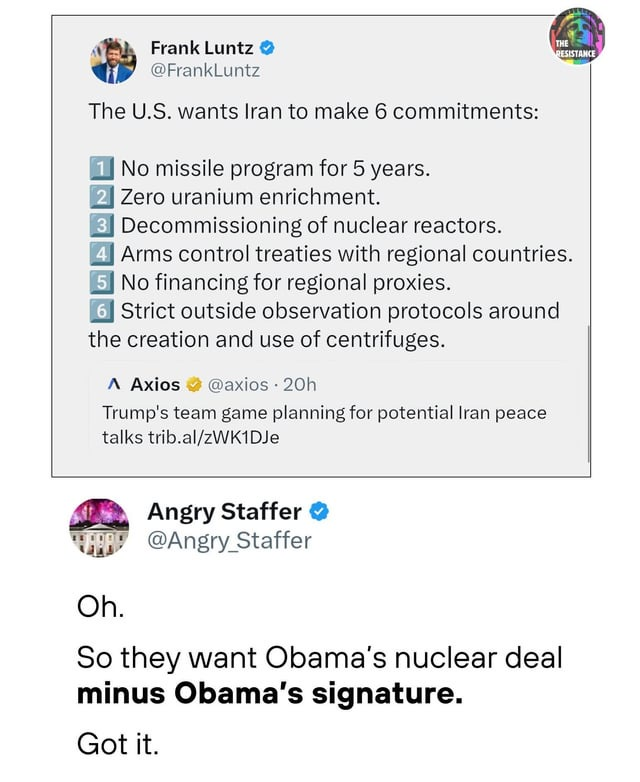The height and width of the screenshot is (782, 640).
Task: Click the blue verified badge beside Angry Staffer
Action: [x=319, y=512]
